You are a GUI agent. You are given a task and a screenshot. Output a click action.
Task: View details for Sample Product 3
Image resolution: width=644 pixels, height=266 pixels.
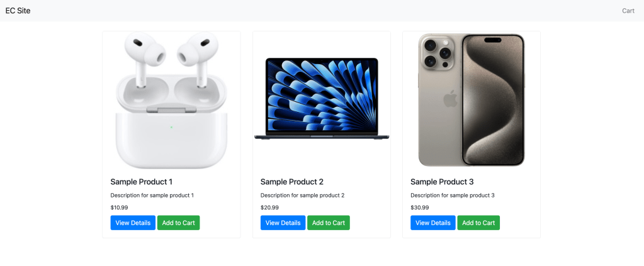(433, 223)
